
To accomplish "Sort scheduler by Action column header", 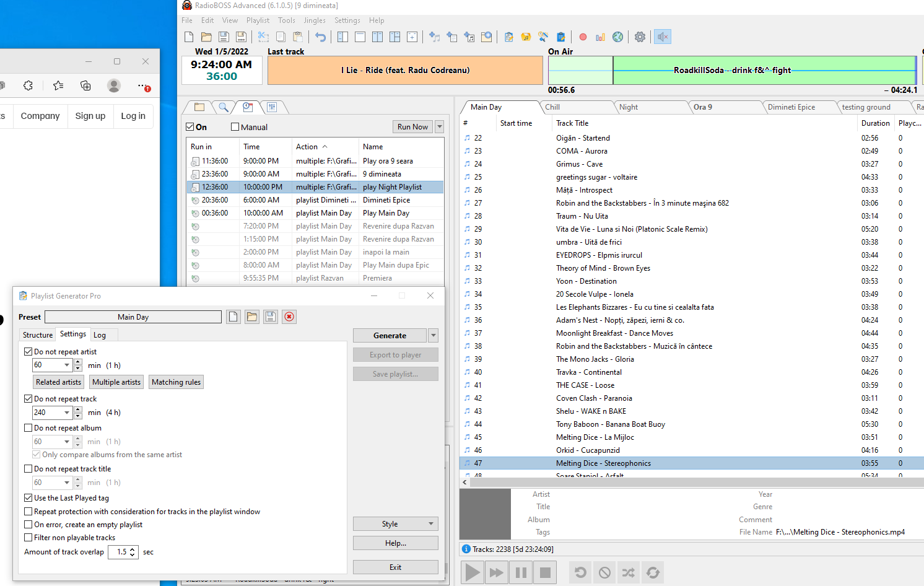I will click(x=325, y=147).
